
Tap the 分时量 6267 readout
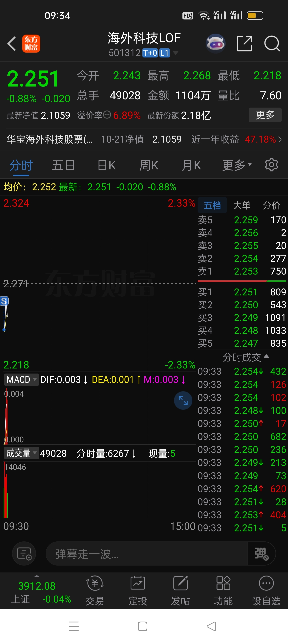pyautogui.click(x=106, y=453)
